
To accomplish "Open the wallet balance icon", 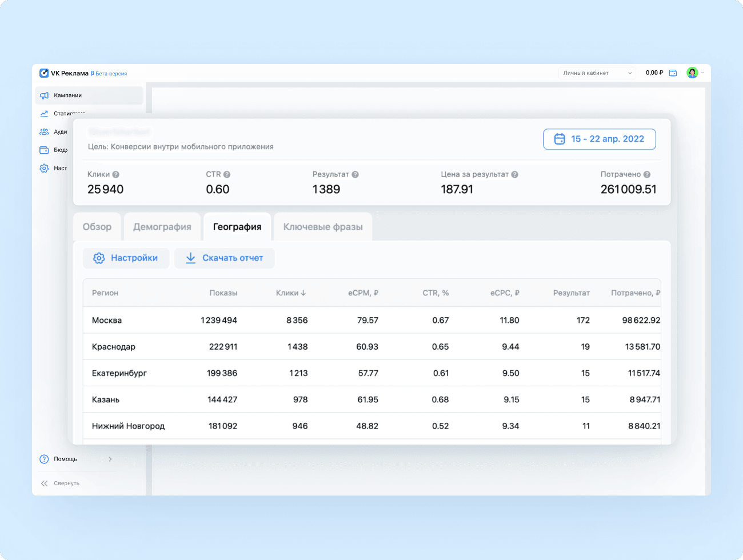I will click(673, 73).
